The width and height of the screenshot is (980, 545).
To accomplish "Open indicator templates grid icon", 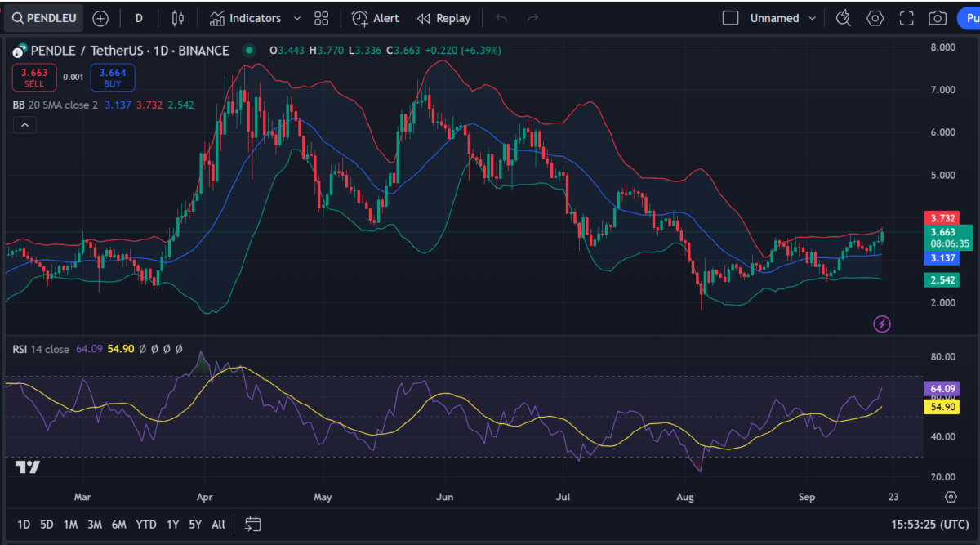I will (x=321, y=18).
